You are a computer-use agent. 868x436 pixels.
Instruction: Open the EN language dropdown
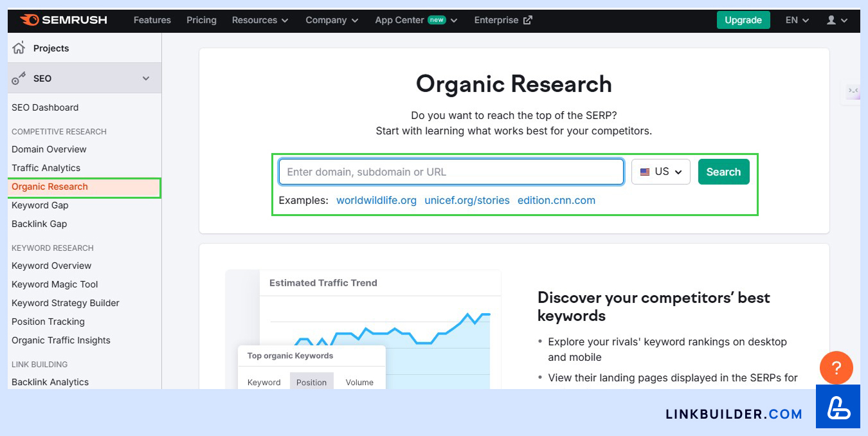(x=797, y=20)
